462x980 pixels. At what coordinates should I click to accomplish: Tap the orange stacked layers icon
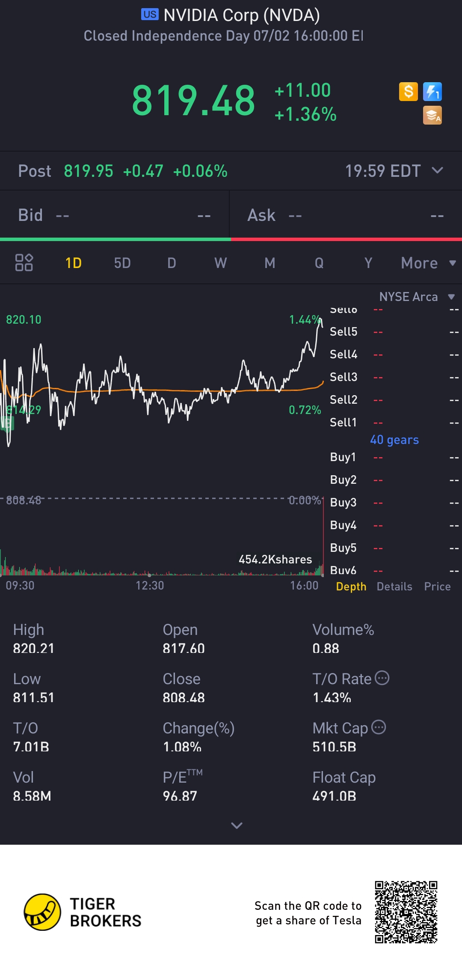click(x=432, y=115)
